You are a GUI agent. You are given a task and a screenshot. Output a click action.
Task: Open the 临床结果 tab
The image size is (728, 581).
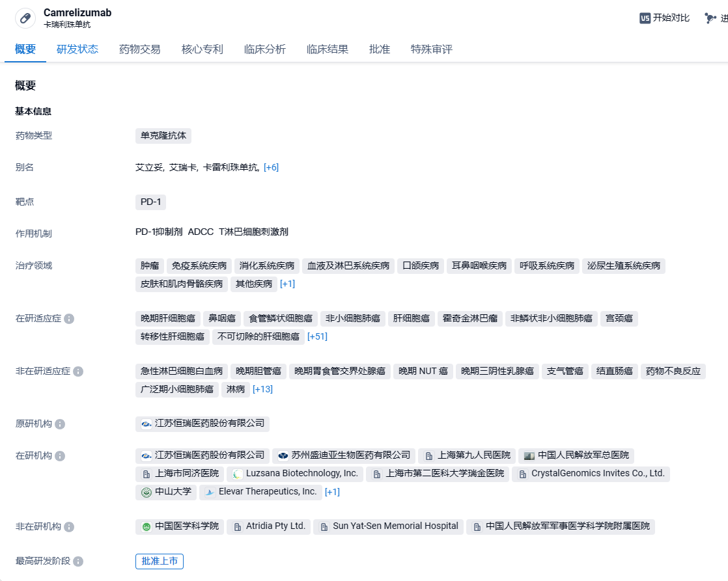[x=328, y=49]
